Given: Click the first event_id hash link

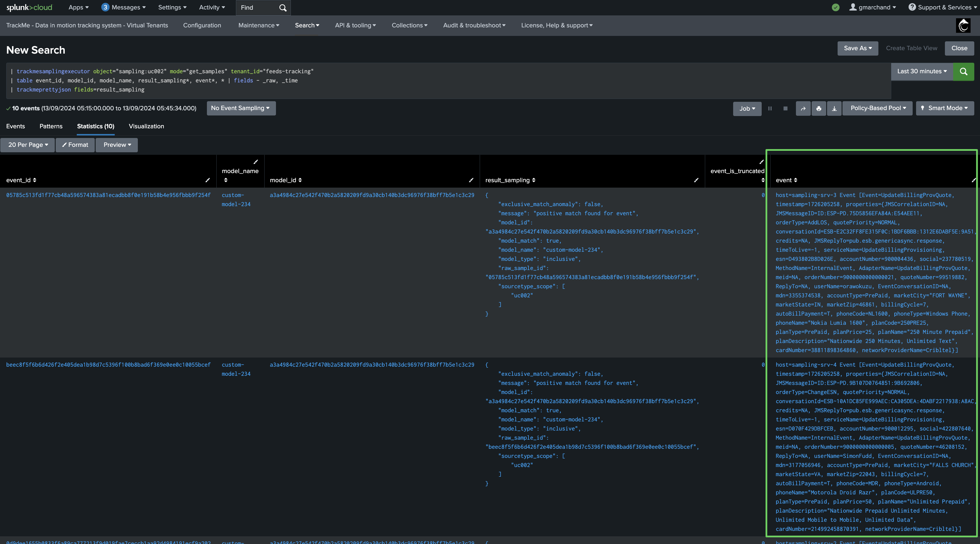Looking at the screenshot, I should point(108,195).
